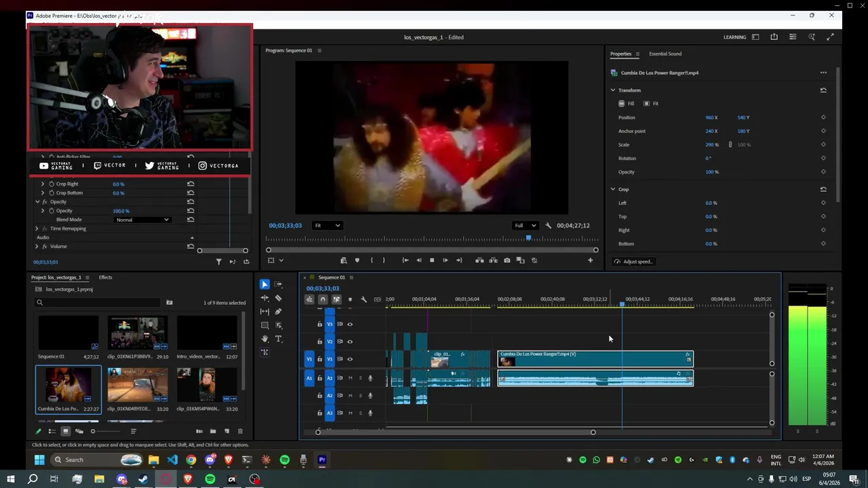This screenshot has height=488, width=868.
Task: Click the Extract button in Program monitor
Action: [493, 260]
